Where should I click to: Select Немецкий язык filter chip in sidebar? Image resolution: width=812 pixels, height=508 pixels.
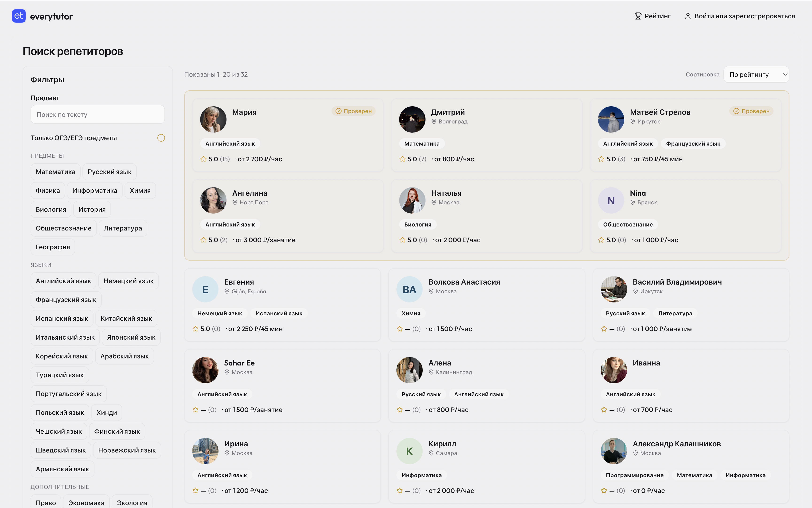click(128, 281)
